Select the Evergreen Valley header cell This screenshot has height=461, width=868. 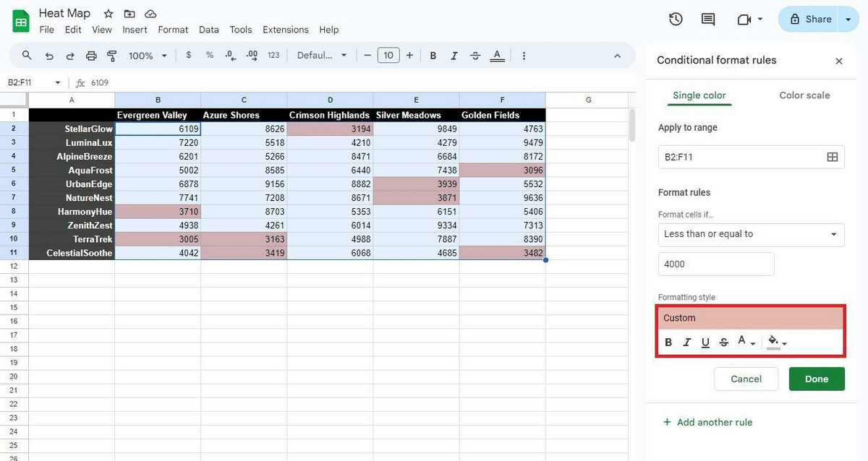click(x=158, y=115)
